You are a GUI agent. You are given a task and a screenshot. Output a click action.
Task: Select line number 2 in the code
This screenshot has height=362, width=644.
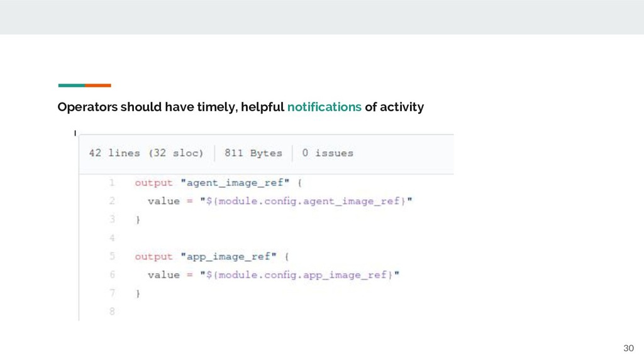[112, 201]
